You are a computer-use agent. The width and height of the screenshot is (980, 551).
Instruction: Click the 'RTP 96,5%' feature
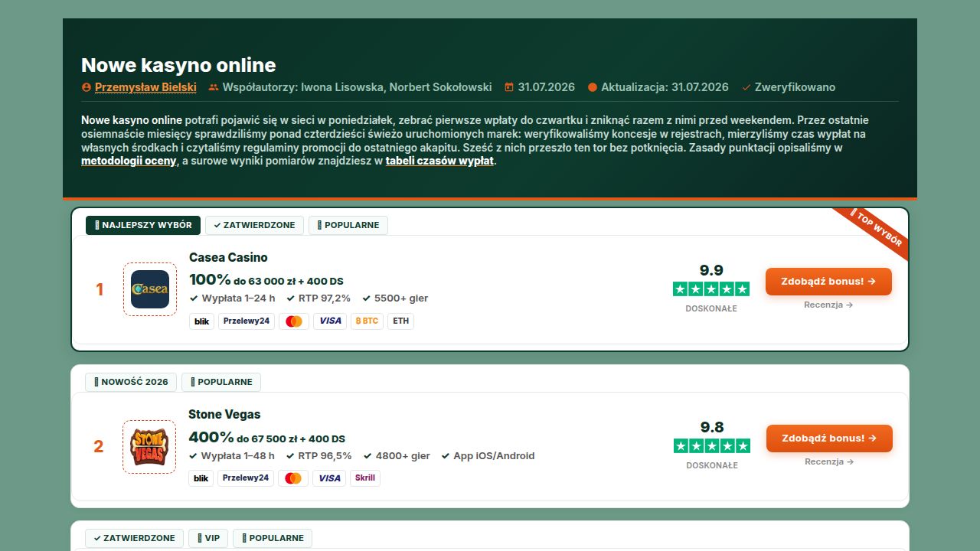(x=318, y=456)
